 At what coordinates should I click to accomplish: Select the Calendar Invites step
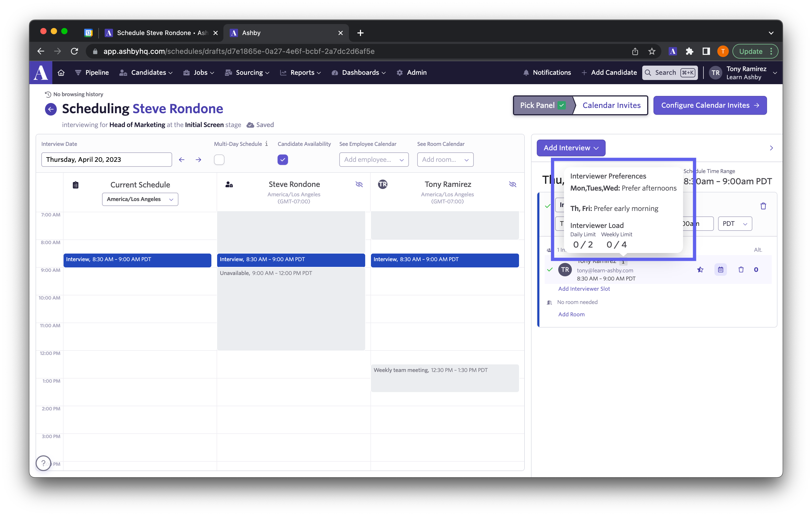(611, 106)
